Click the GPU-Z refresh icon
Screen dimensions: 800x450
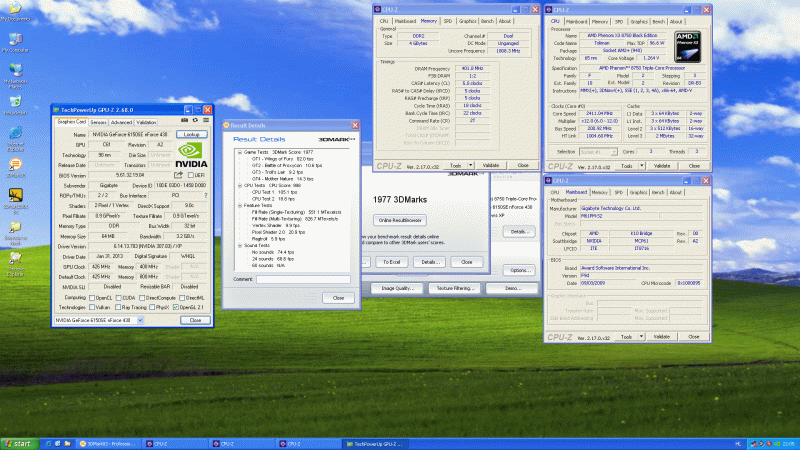click(195, 120)
